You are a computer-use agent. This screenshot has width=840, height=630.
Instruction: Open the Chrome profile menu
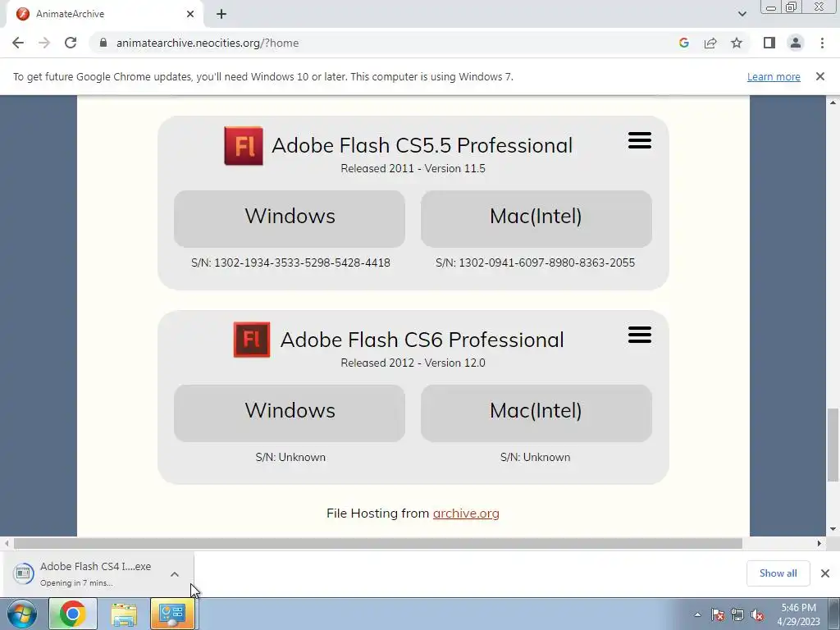point(796,43)
